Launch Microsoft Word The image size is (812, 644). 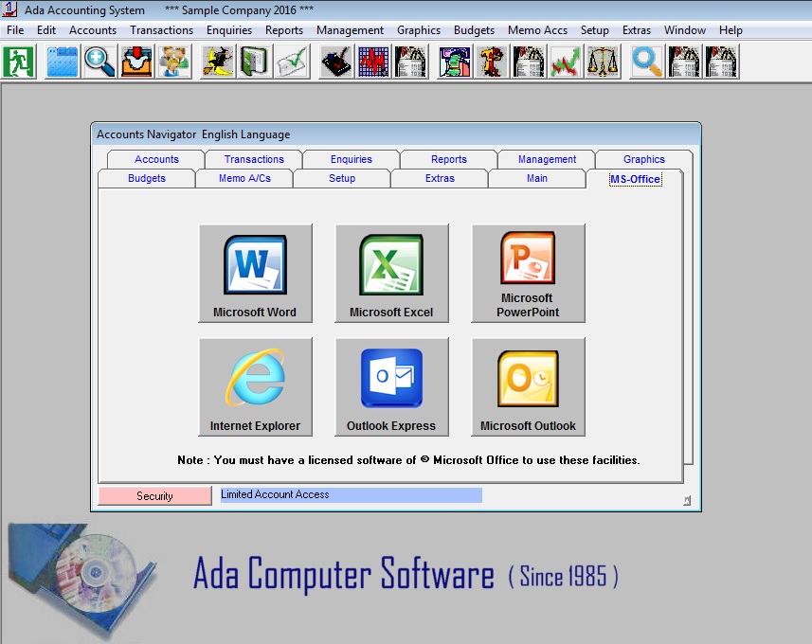[255, 274]
